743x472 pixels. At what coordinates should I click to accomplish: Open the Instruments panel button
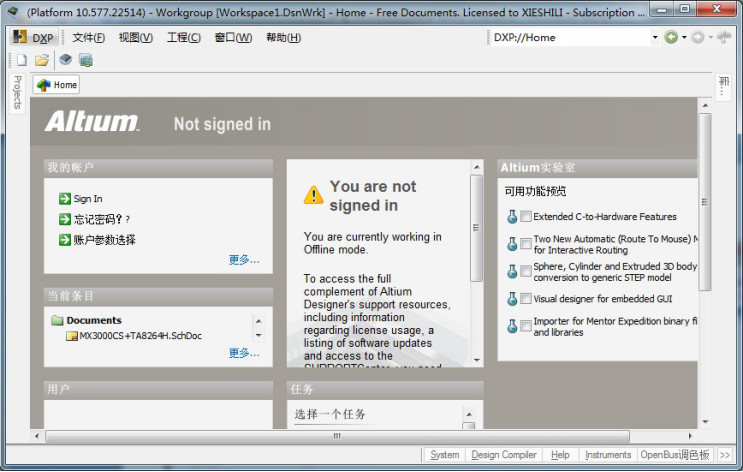pos(608,455)
